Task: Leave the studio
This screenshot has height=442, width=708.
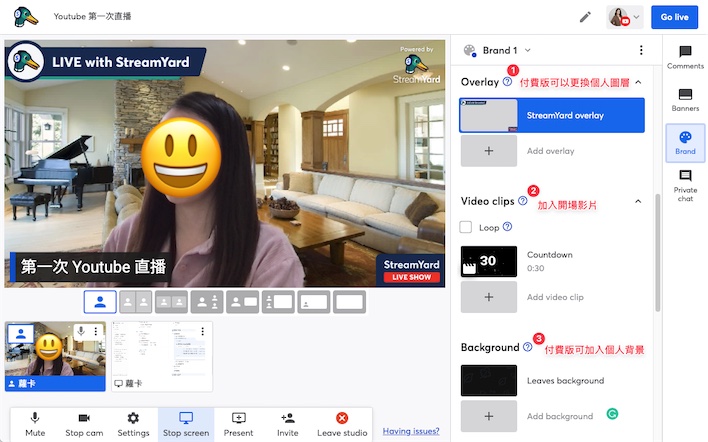Action: 342,424
